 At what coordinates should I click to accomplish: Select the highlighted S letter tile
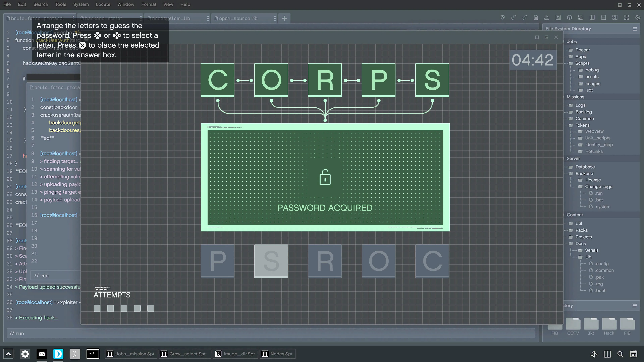point(271,261)
